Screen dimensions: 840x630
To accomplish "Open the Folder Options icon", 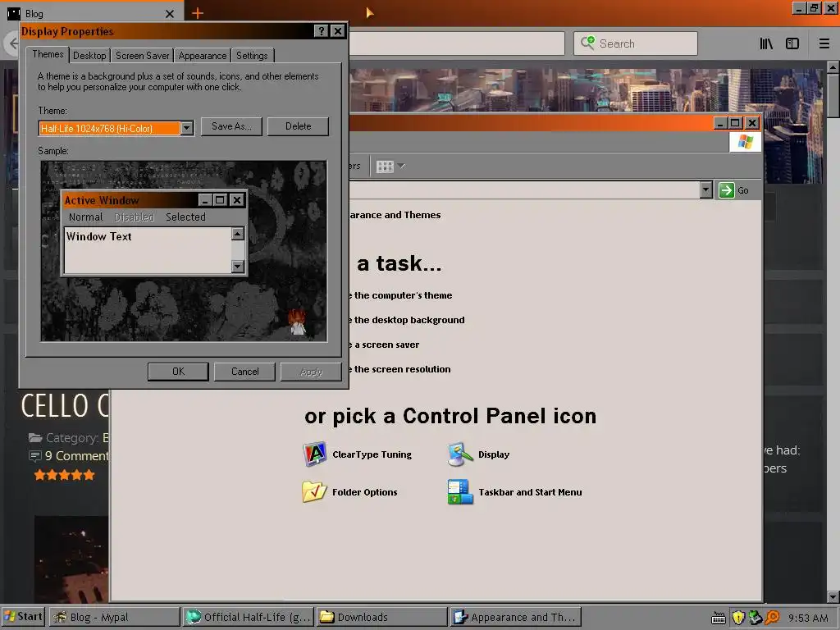I will [314, 492].
